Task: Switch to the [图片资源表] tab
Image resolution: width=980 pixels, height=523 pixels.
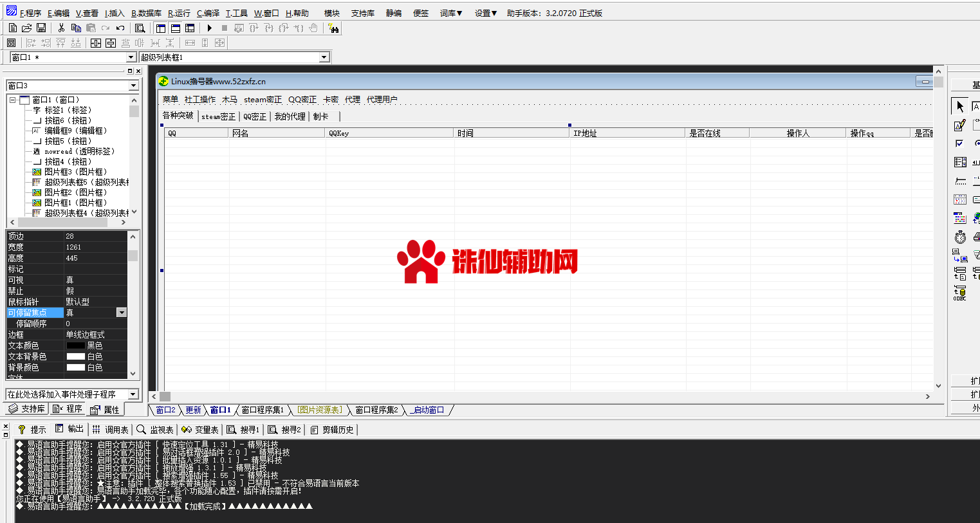Action: [320, 410]
